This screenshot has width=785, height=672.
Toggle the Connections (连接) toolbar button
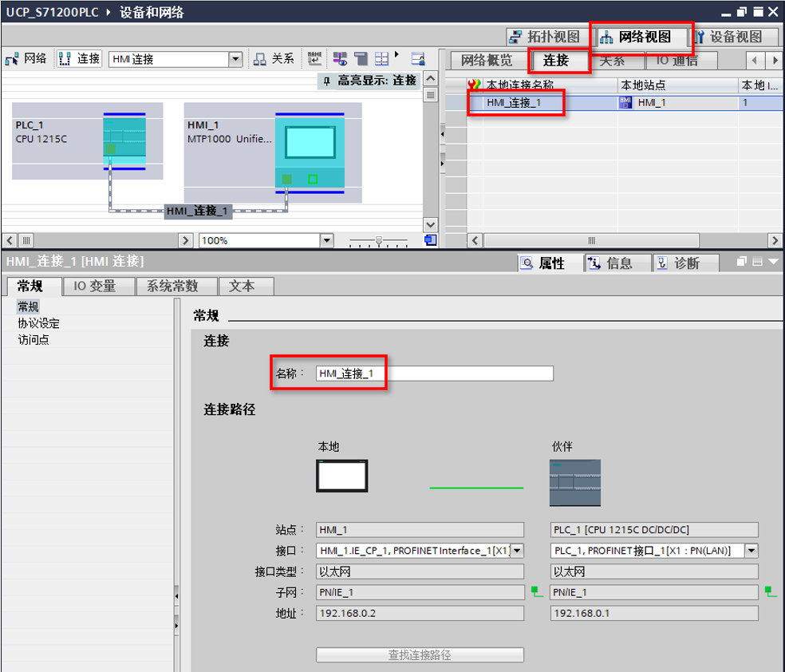click(80, 59)
